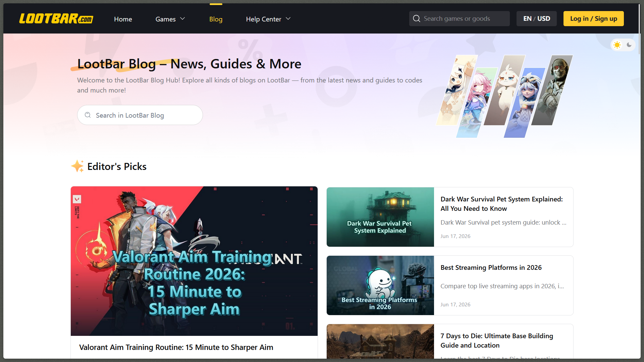Open the 7 Days to Die base building thumbnail
This screenshot has height=362, width=644.
(x=380, y=341)
